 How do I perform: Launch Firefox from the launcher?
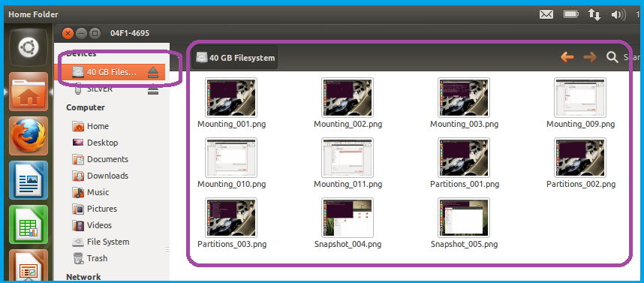[29, 136]
